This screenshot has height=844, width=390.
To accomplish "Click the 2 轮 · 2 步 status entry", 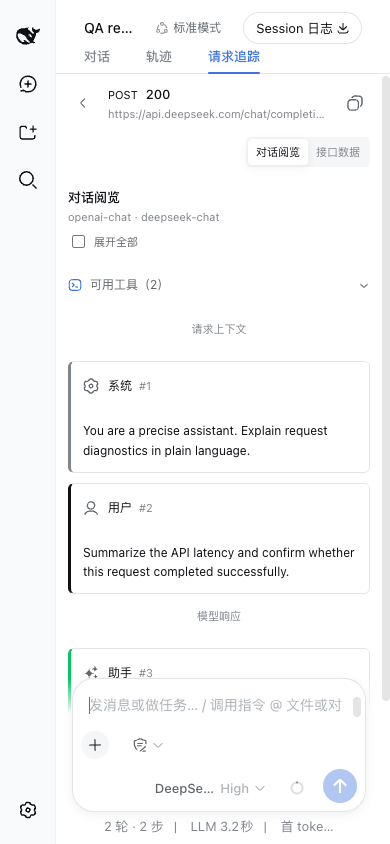I will click(134, 827).
